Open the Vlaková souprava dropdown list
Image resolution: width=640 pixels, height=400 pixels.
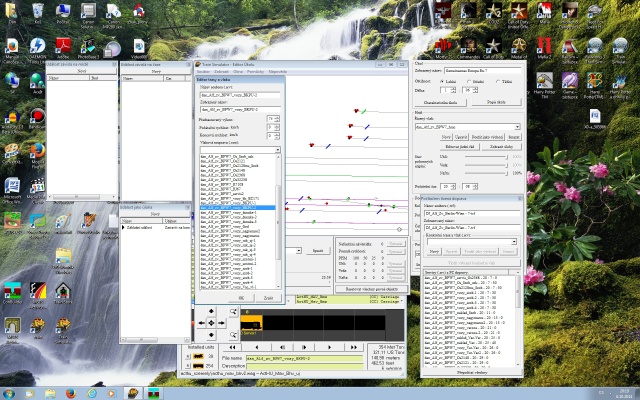pos(277,150)
